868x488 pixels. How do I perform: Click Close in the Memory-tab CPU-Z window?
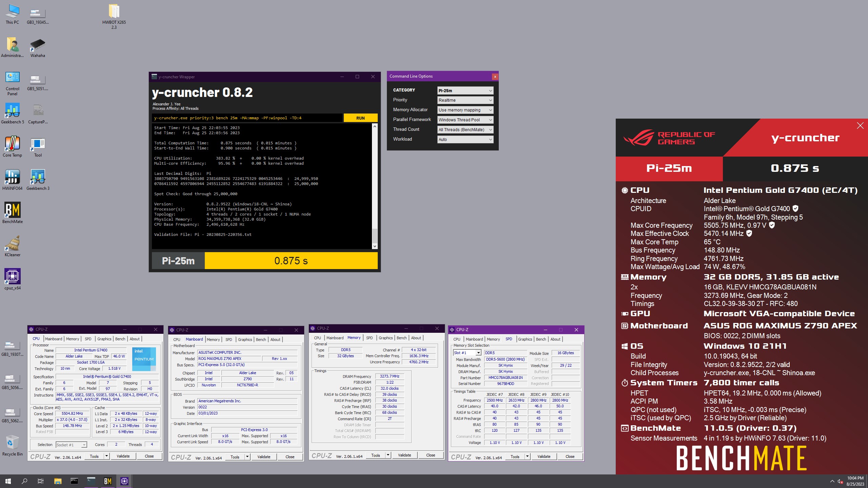pos(431,455)
